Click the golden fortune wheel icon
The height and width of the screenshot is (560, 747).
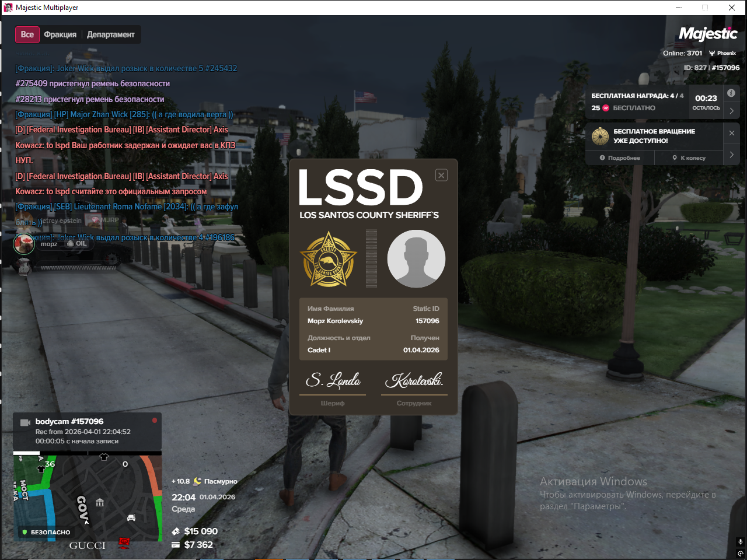(x=600, y=136)
